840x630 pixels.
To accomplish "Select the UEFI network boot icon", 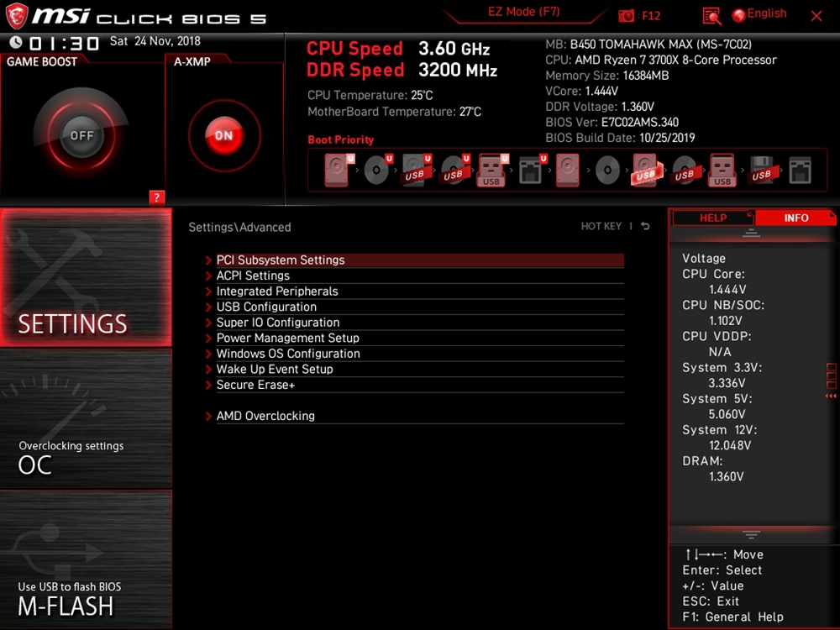I will click(x=532, y=171).
